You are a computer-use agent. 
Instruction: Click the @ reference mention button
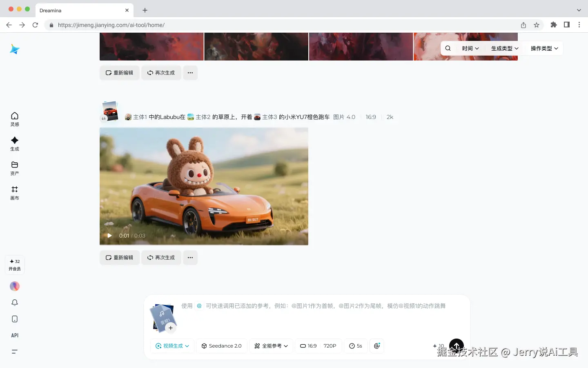(377, 346)
